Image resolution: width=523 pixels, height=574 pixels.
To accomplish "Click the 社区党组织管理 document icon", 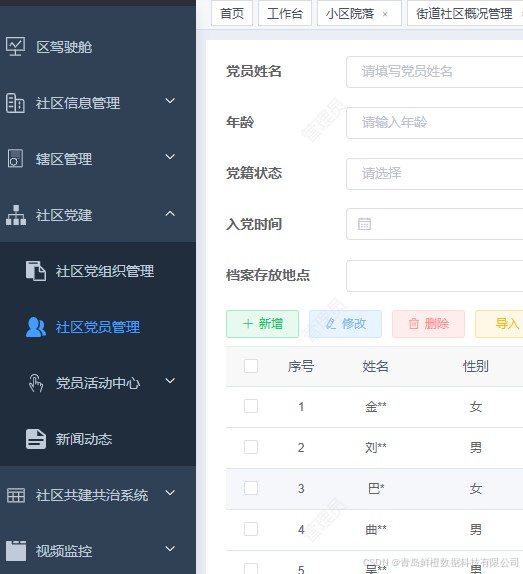I will point(36,271).
